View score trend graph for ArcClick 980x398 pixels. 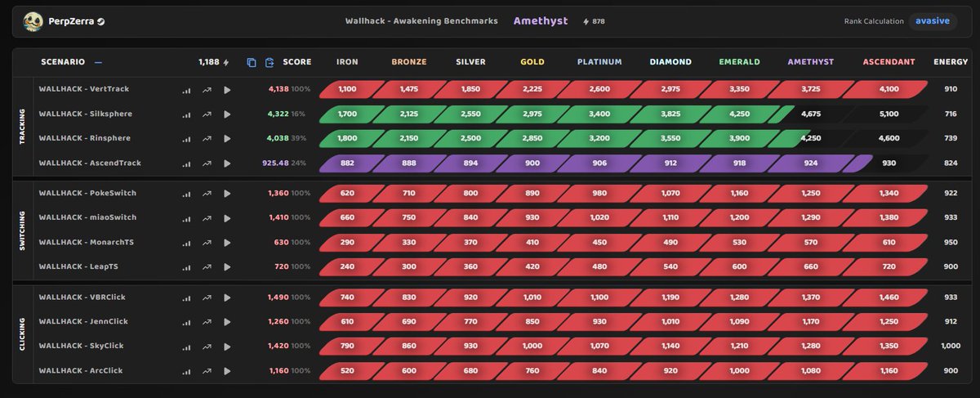[207, 371]
